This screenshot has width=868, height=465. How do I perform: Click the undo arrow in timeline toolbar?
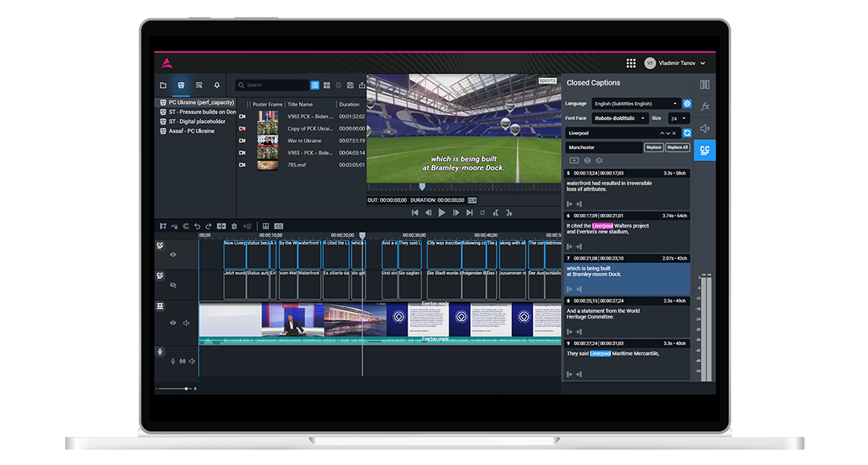(x=198, y=226)
